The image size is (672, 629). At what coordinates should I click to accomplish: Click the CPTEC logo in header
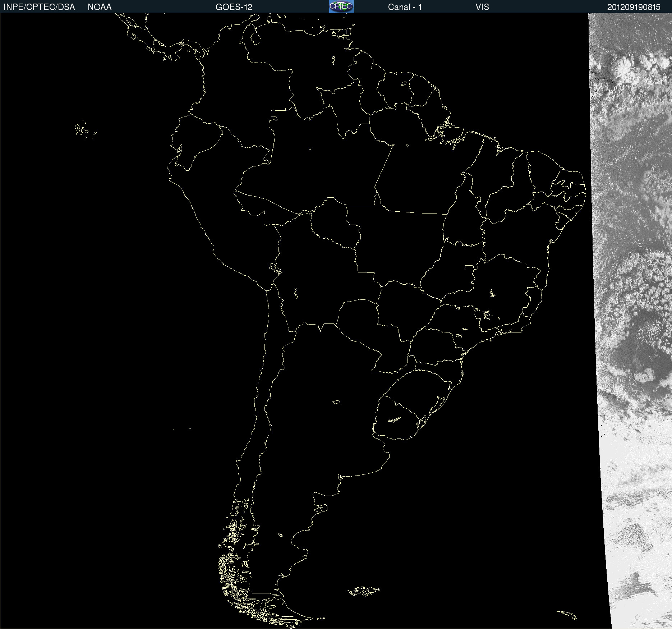341,6
